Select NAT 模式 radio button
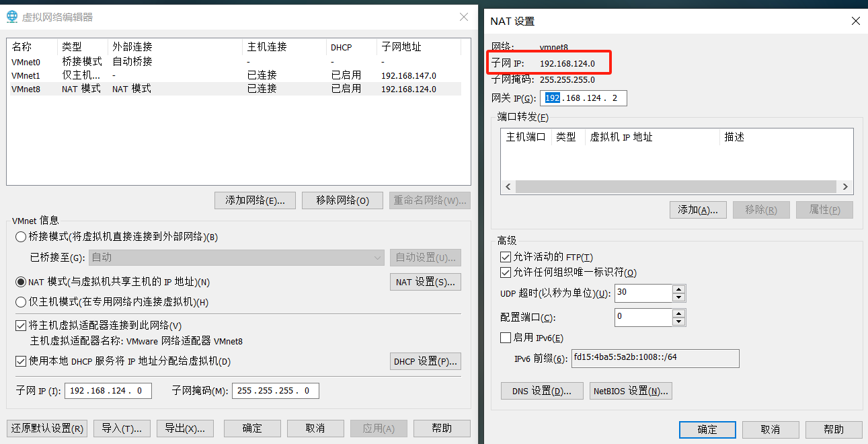This screenshot has height=444, width=868. pyautogui.click(x=21, y=282)
